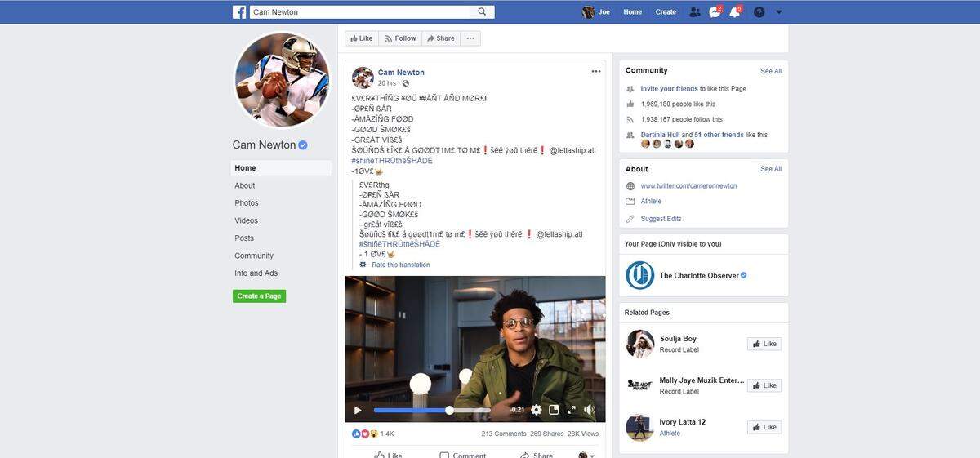980x458 pixels.
Task: Open the Quick Help question icon
Action: 759,12
